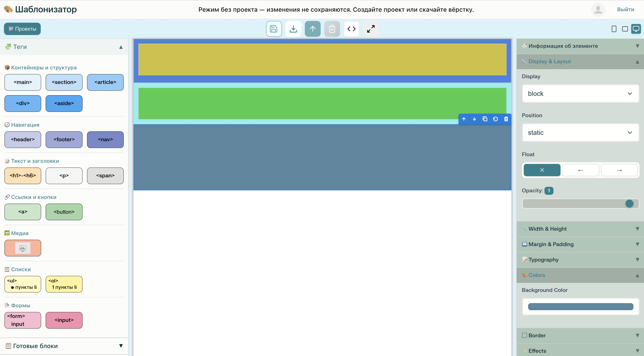Collapse the Теги panel

coord(64,47)
